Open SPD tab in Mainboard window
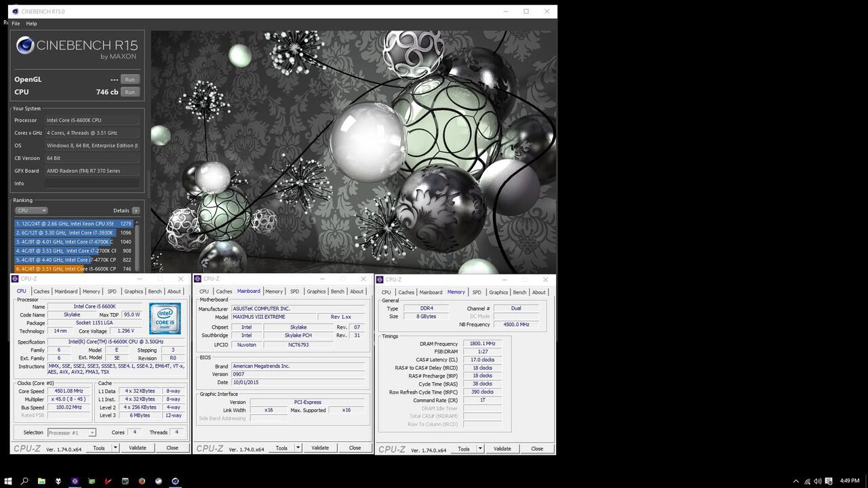This screenshot has width=868, height=488. pyautogui.click(x=294, y=291)
